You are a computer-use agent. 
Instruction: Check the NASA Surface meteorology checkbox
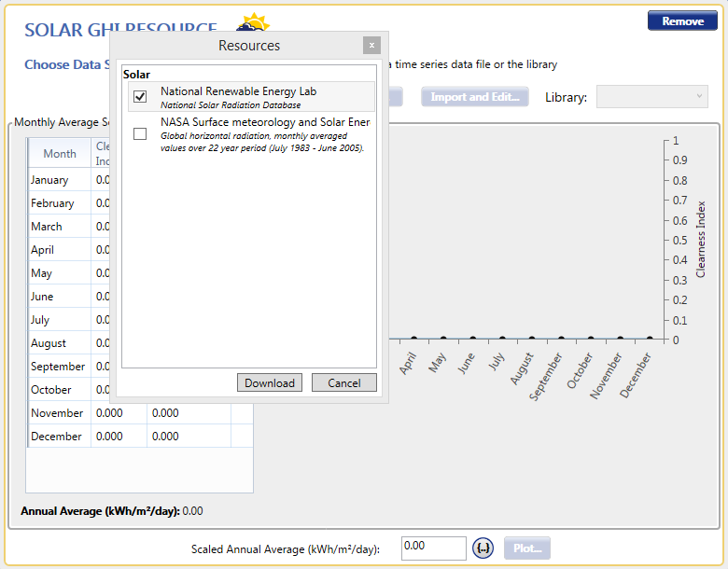click(x=140, y=134)
